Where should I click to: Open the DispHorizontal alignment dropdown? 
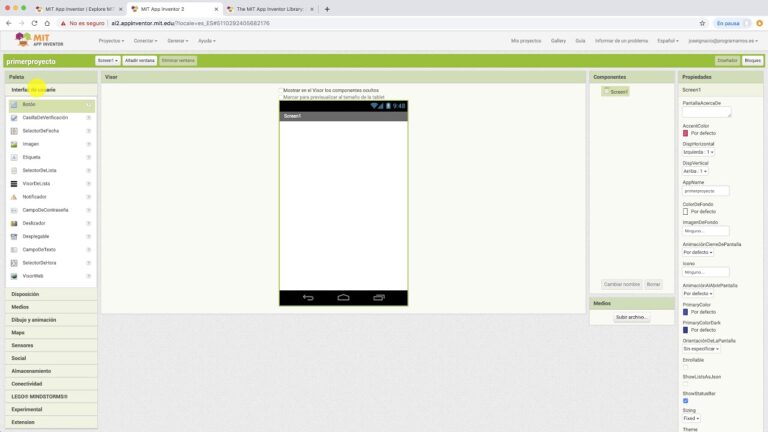tap(698, 152)
